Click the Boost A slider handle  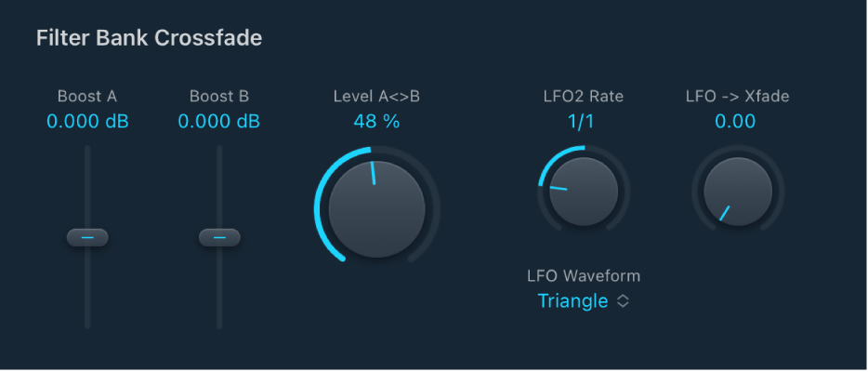tap(87, 238)
